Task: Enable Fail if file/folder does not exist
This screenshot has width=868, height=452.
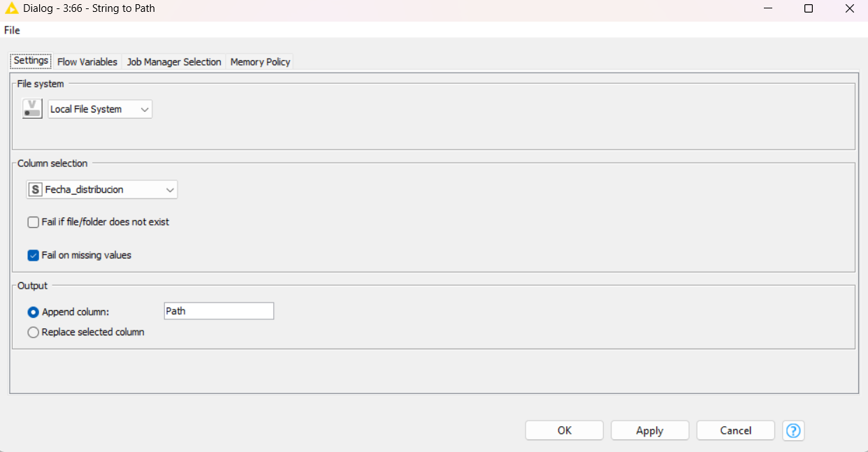Action: coord(34,222)
